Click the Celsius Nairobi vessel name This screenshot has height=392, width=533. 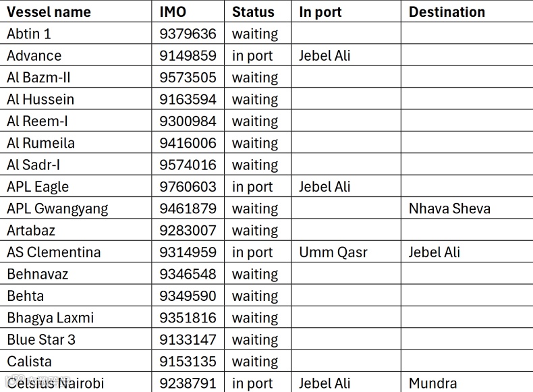click(55, 383)
